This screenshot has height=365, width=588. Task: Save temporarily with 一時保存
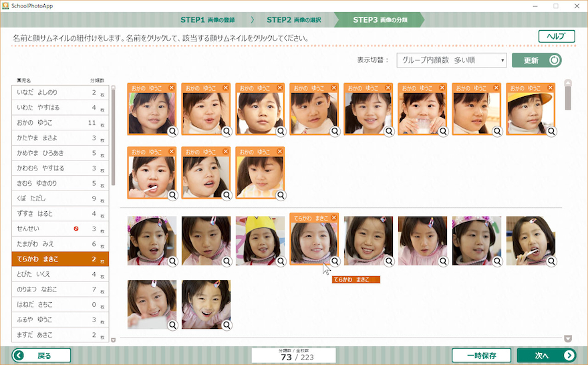pos(481,356)
